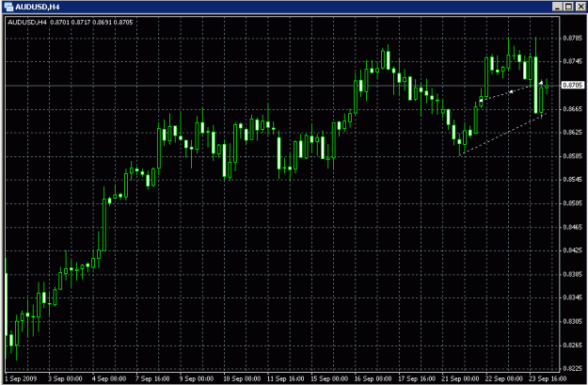Select the upper dashed trendline with arrows
The width and height of the screenshot is (588, 385).
point(511,91)
